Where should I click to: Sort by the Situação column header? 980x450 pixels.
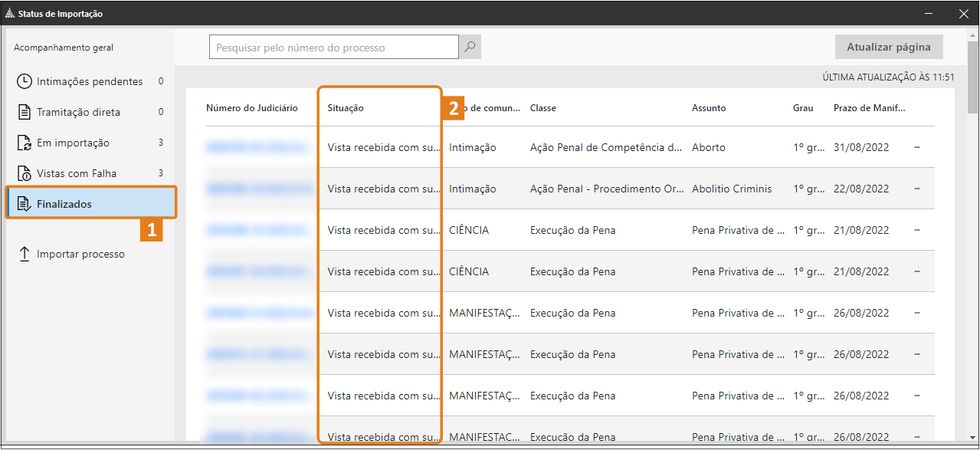click(x=346, y=108)
